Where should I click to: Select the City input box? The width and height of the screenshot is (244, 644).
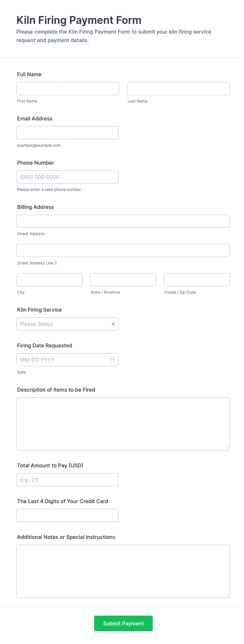pyautogui.click(x=49, y=280)
